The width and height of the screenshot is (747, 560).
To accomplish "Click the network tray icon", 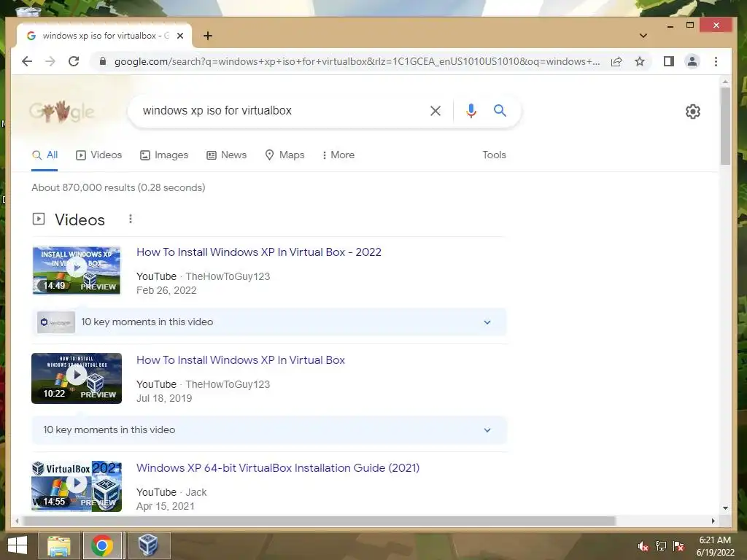I will click(661, 546).
